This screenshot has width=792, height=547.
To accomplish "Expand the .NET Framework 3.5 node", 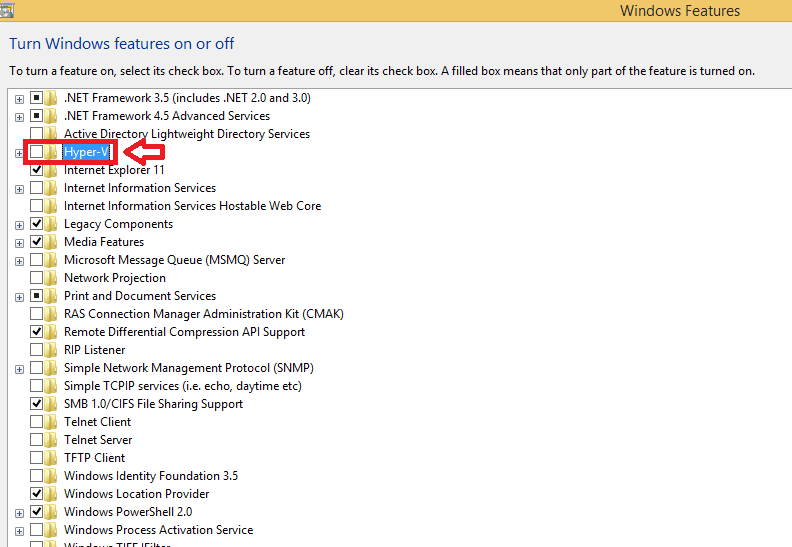I will [x=19, y=100].
